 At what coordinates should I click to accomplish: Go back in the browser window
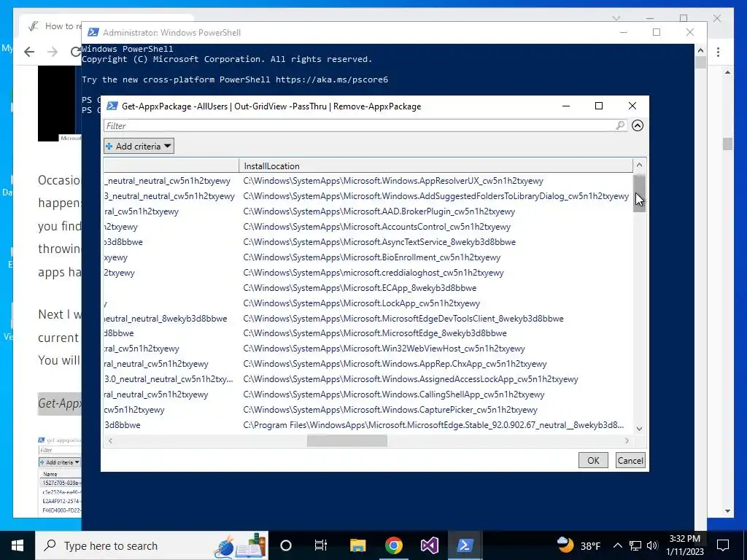(x=29, y=52)
